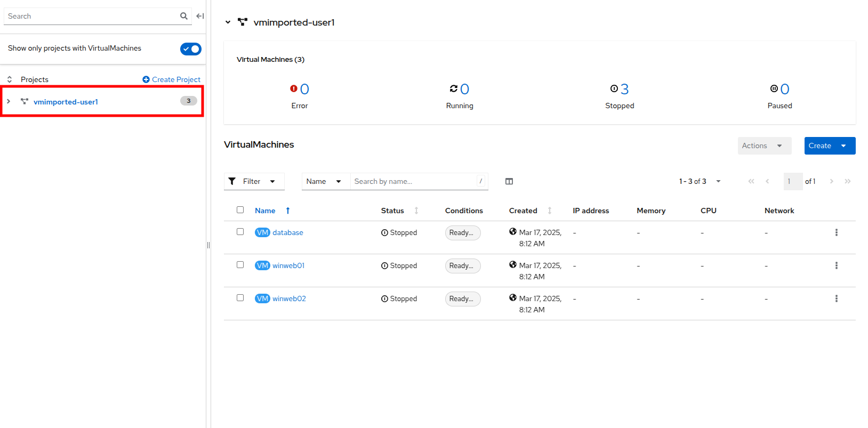Screen dimensions: 868x428
Task: Open kebab menu for winweb01 VM
Action: pos(836,265)
